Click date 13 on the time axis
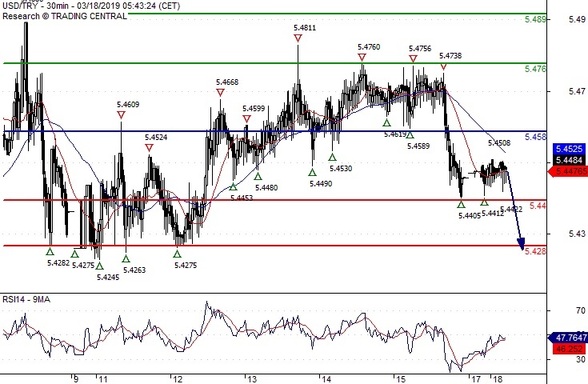Image resolution: width=588 pixels, height=384 pixels. [252, 379]
